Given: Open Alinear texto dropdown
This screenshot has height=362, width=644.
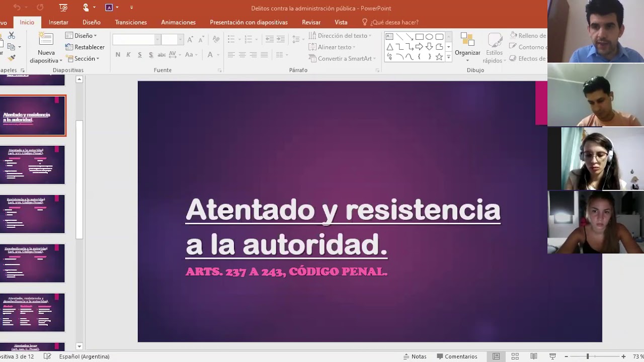Looking at the screenshot, I should [x=332, y=47].
